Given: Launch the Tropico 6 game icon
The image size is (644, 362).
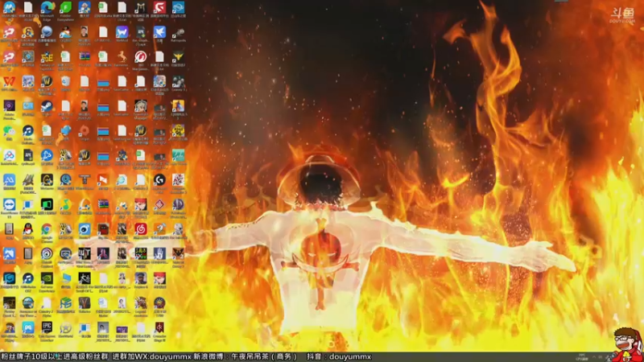Looking at the screenshot, I should [140, 278].
